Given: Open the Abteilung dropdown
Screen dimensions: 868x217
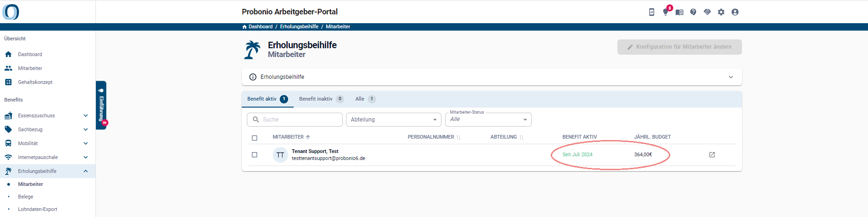Looking at the screenshot, I should (394, 120).
